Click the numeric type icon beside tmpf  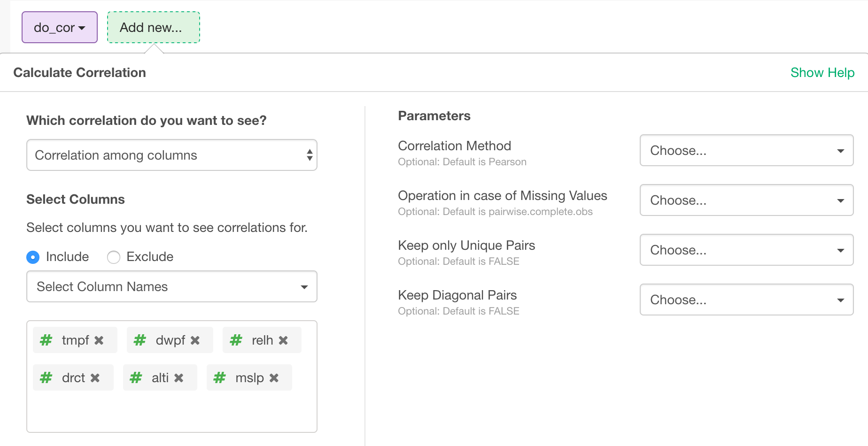[46, 340]
